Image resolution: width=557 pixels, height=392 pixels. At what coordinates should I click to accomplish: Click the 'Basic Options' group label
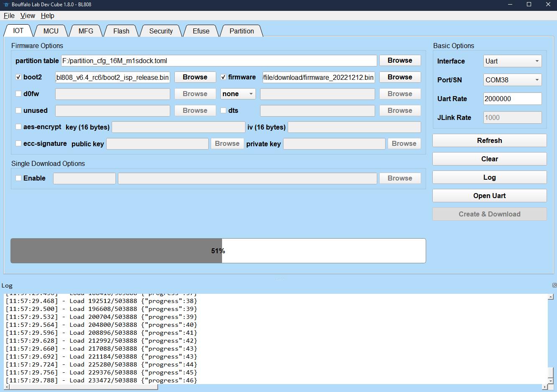454,46
